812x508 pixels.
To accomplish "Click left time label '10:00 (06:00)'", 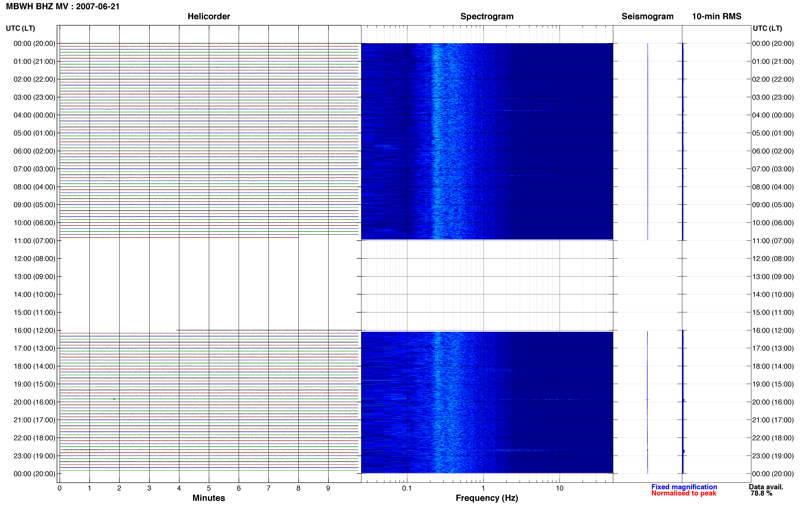I will click(34, 223).
